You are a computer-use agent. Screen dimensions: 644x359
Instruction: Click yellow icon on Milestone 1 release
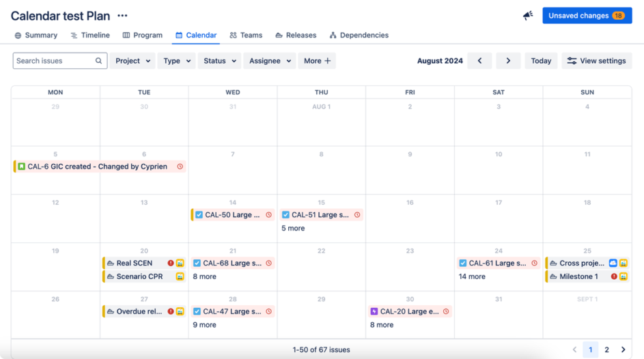[x=624, y=276]
